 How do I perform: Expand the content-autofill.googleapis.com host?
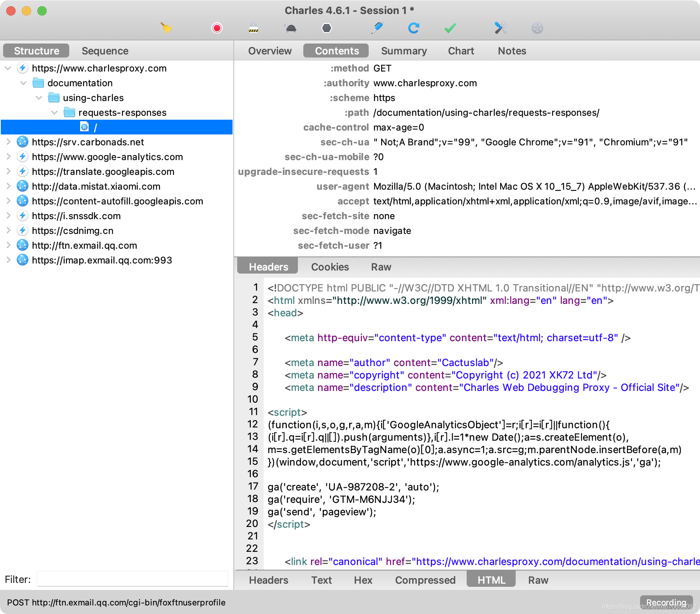tap(8, 201)
